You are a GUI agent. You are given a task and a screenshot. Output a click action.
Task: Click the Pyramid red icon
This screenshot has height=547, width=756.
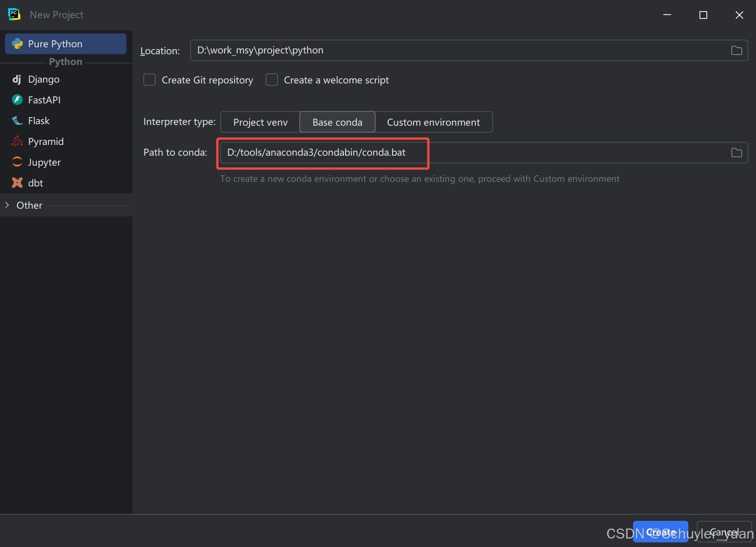[x=17, y=141]
